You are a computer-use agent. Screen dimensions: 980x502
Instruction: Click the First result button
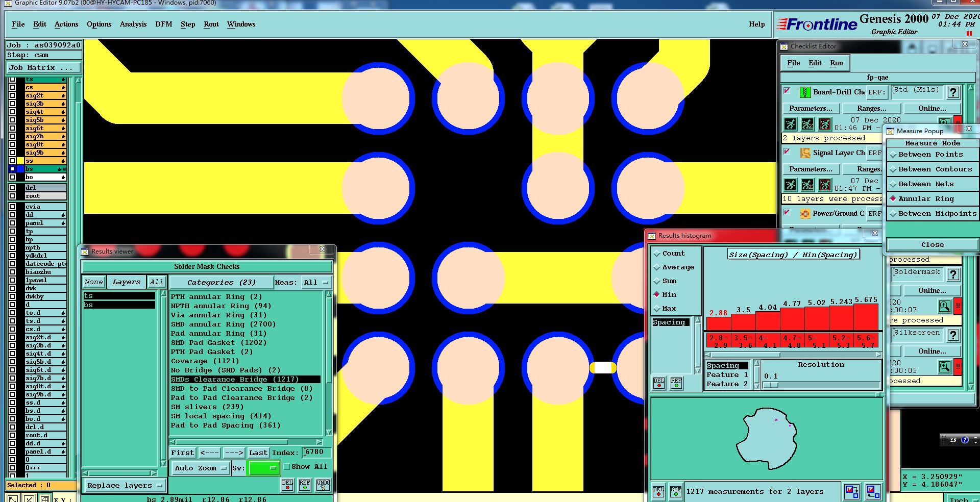coord(182,453)
